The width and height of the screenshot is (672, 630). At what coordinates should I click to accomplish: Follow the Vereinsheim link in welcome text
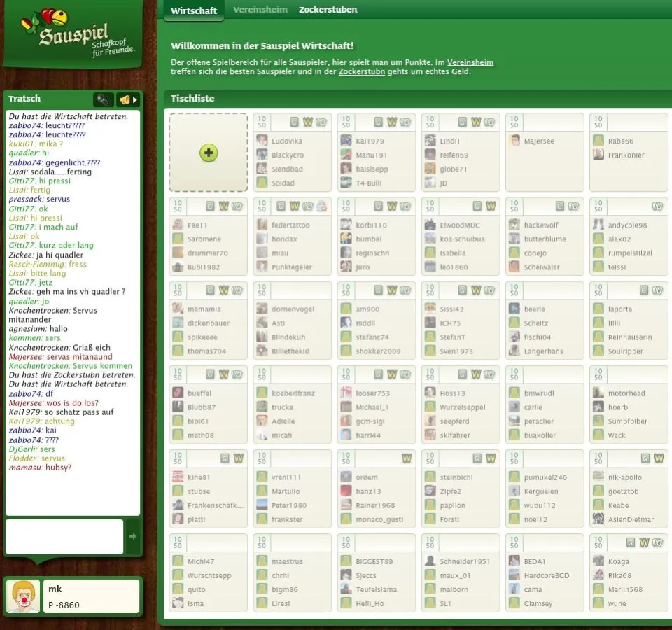tap(470, 62)
